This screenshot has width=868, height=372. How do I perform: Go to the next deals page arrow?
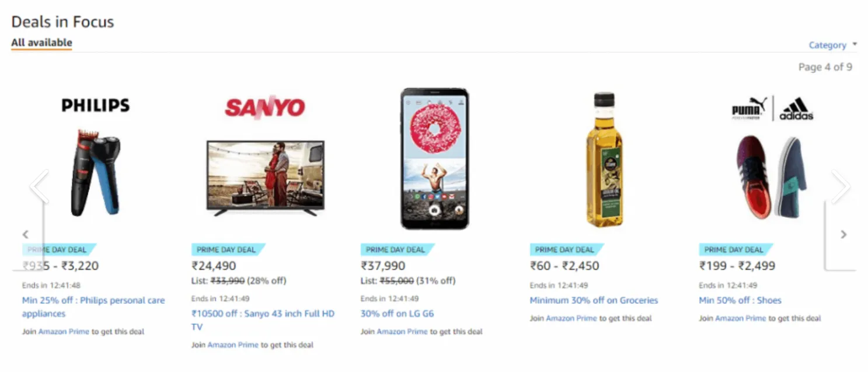(843, 235)
